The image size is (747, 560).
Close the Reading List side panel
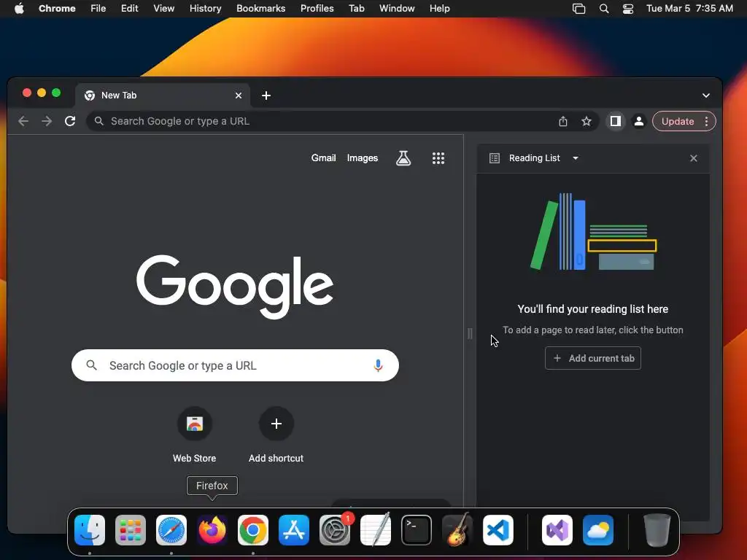pos(694,158)
